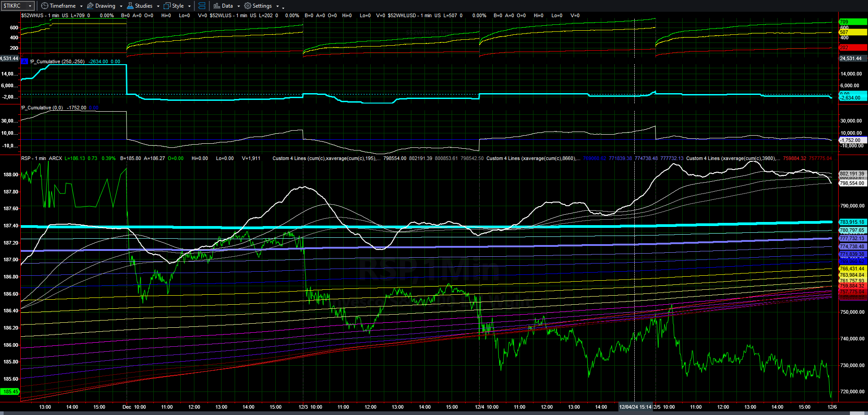Click the Data bar-chart icon
The width and height of the screenshot is (868, 415).
(x=217, y=6)
